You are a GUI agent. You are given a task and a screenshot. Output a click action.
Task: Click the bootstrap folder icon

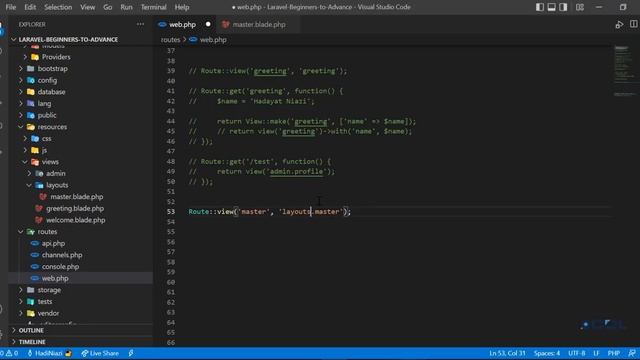click(x=31, y=69)
